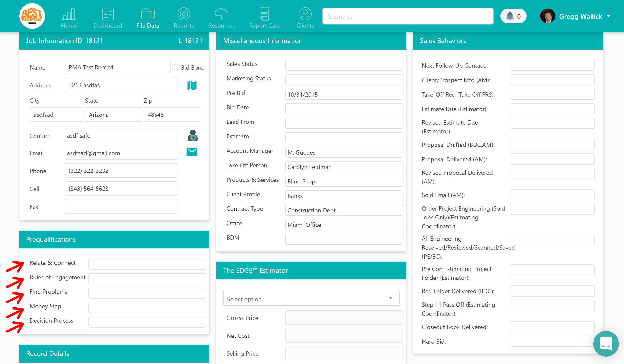Image resolution: width=624 pixels, height=364 pixels.
Task: Click the City field asdfsad
Action: tap(56, 115)
